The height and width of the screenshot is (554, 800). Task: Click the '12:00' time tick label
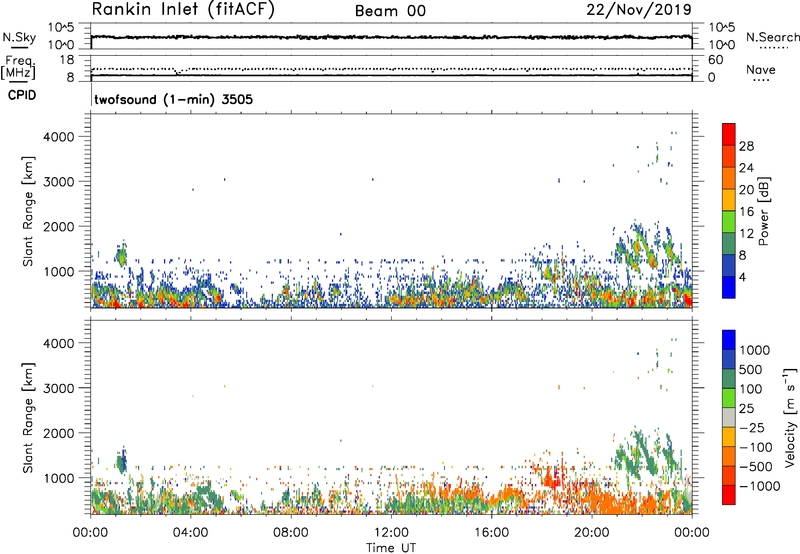(391, 533)
